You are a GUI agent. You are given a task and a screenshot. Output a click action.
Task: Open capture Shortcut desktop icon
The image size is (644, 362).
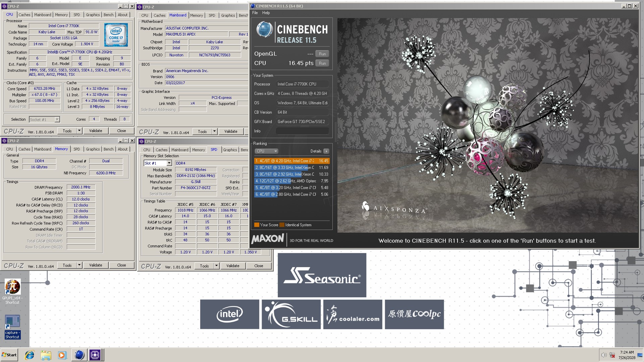(12, 327)
